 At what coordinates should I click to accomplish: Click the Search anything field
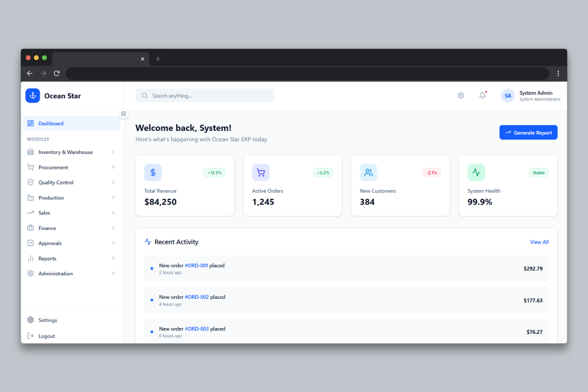click(205, 95)
